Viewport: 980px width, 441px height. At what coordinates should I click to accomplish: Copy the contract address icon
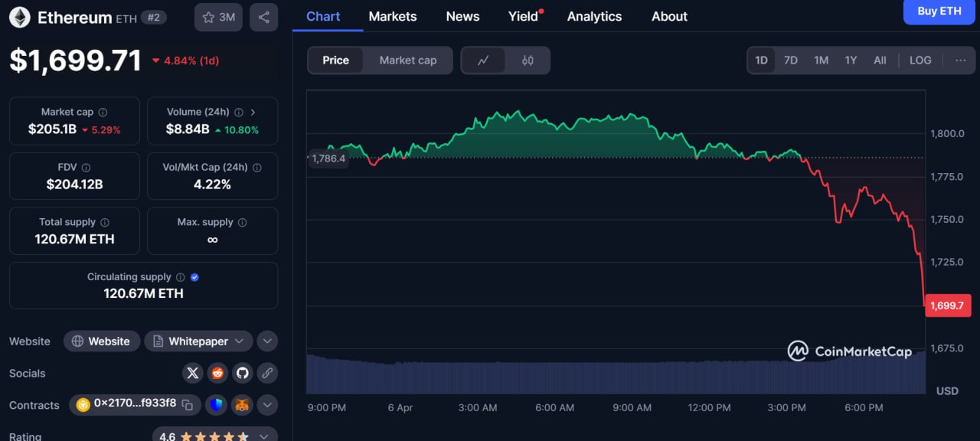(188, 405)
